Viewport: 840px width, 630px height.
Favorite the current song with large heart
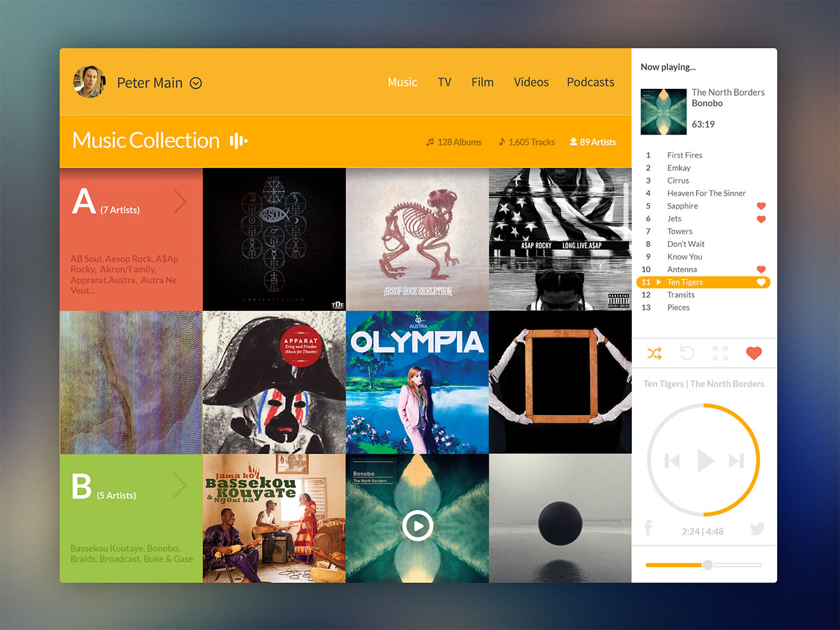pos(754,353)
